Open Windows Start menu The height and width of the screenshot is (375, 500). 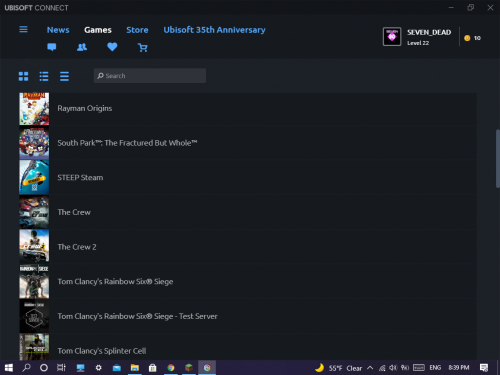tap(8, 368)
